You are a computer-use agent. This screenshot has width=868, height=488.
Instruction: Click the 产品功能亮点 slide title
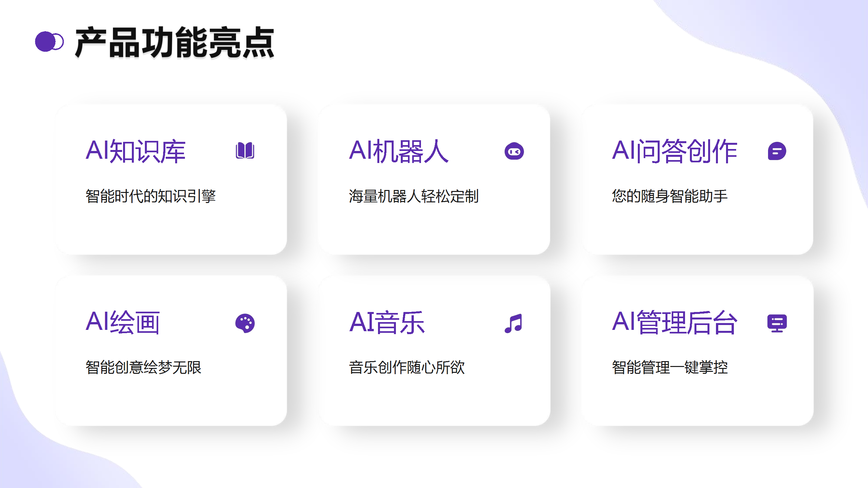tap(175, 42)
